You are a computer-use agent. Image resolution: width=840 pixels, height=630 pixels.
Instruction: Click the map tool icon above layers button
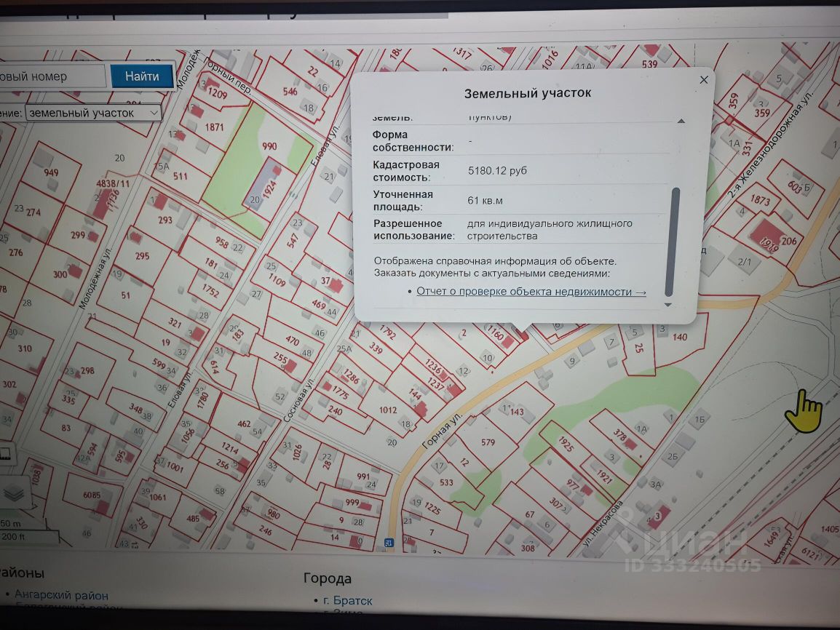[5, 455]
